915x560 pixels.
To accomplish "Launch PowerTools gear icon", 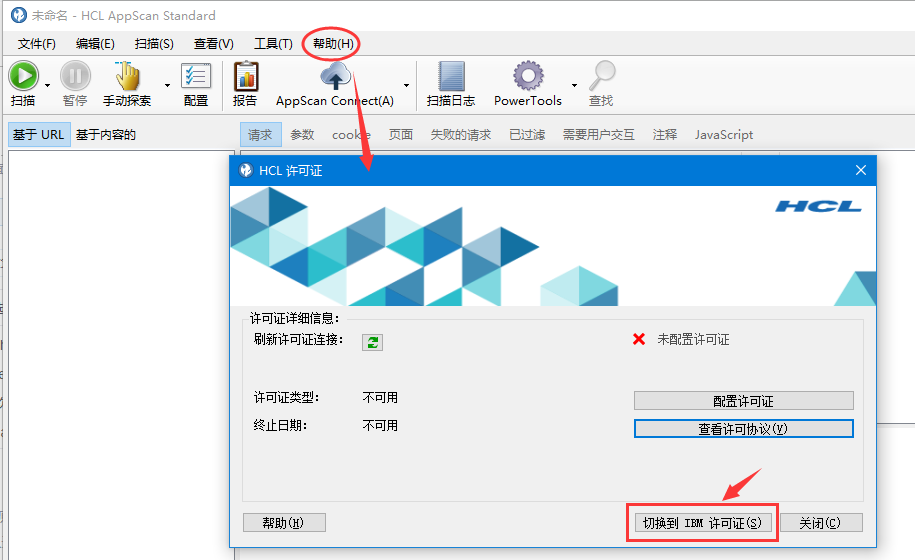I will 528,76.
